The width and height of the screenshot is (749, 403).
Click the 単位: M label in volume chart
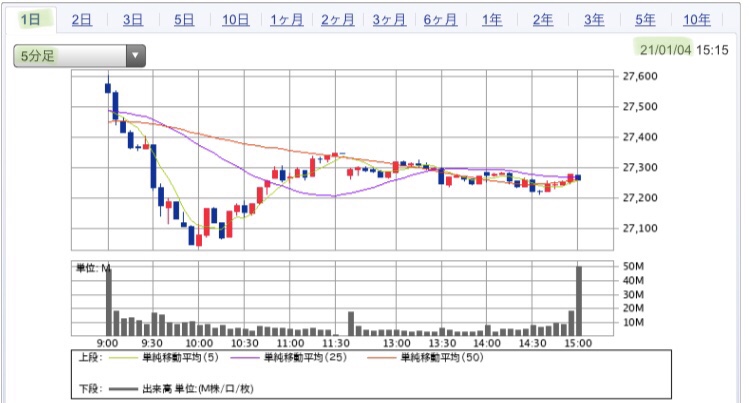94,268
